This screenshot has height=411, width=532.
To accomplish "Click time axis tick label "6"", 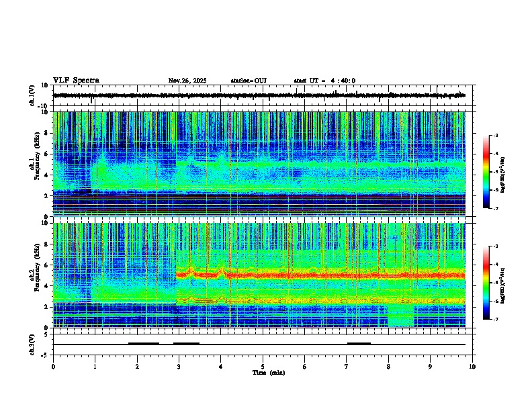I will (305, 367).
